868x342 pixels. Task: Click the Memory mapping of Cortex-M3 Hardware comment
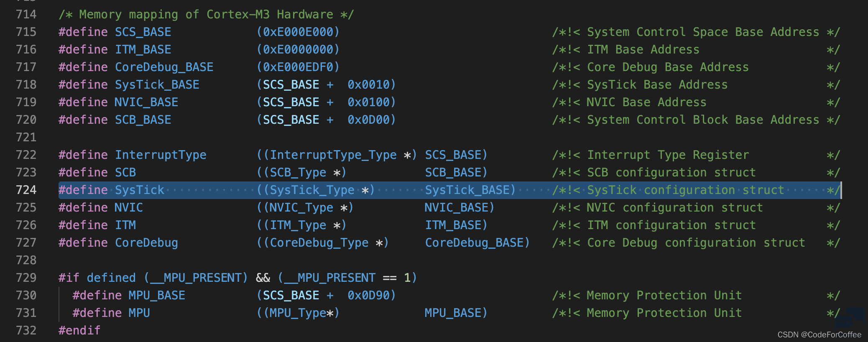[206, 15]
